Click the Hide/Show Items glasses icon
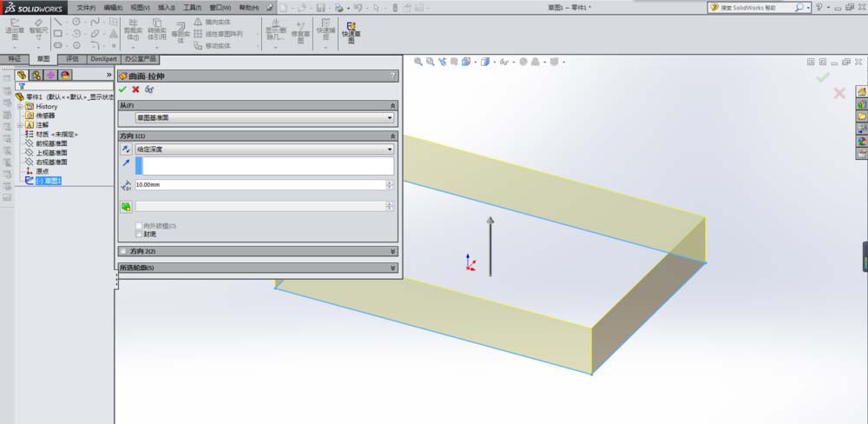 coord(503,62)
